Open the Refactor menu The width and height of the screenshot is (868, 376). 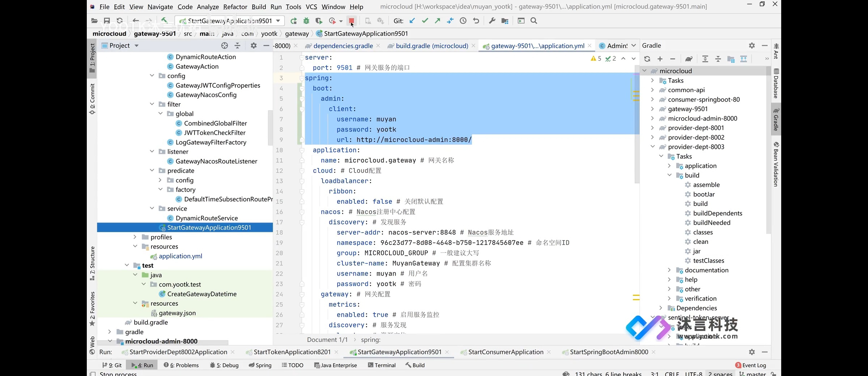235,7
